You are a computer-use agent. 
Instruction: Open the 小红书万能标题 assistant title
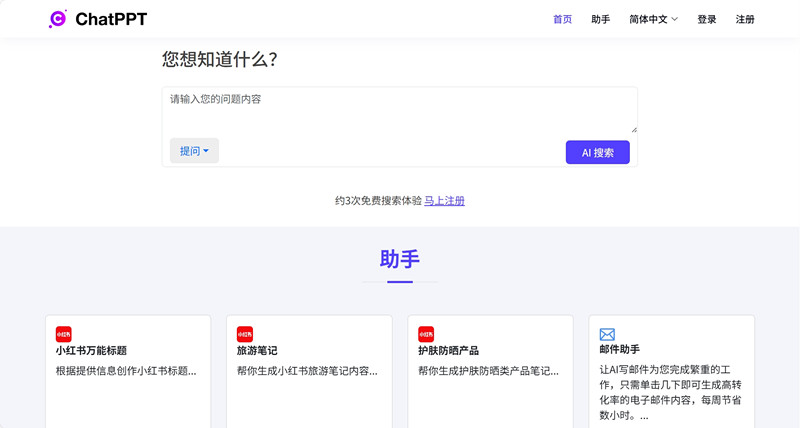coord(91,350)
